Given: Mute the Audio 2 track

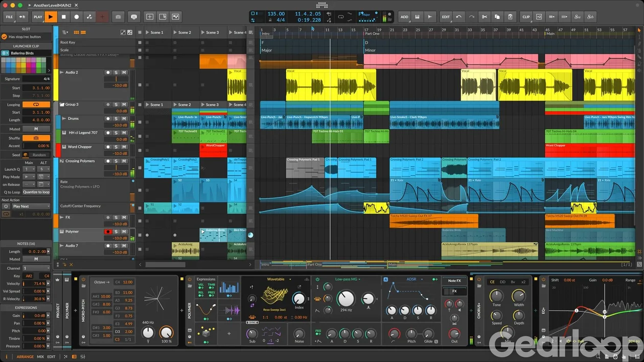Looking at the screenshot, I should [124, 73].
